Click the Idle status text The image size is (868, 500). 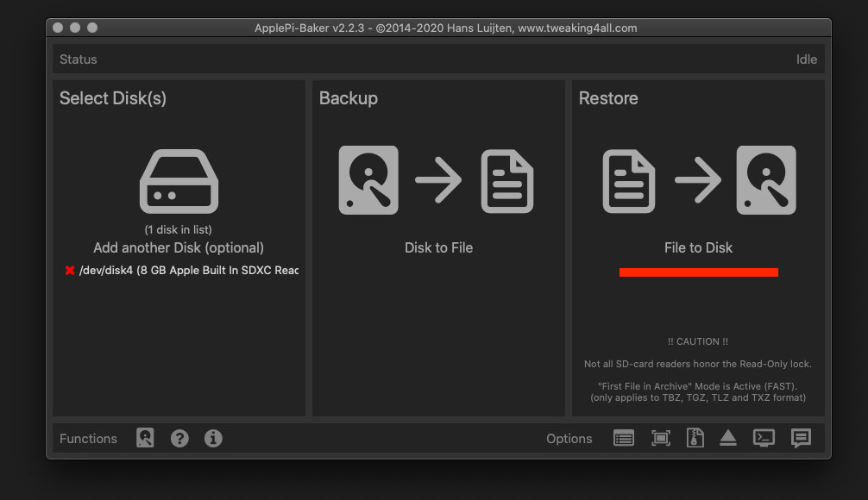coord(807,59)
